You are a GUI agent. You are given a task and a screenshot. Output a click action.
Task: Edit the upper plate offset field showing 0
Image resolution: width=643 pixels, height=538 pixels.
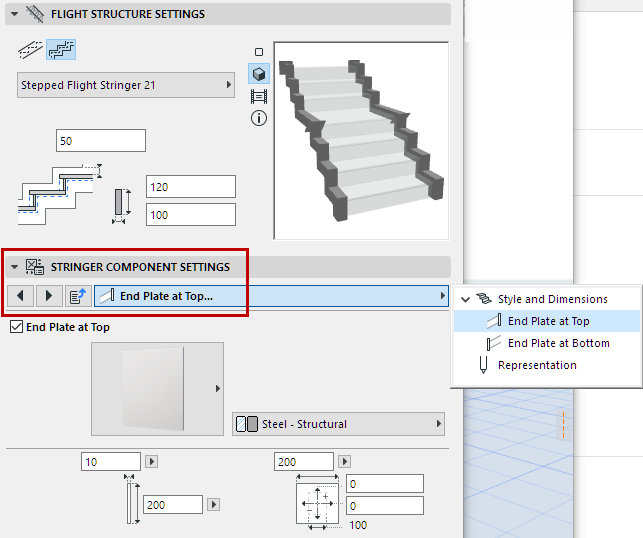point(385,484)
